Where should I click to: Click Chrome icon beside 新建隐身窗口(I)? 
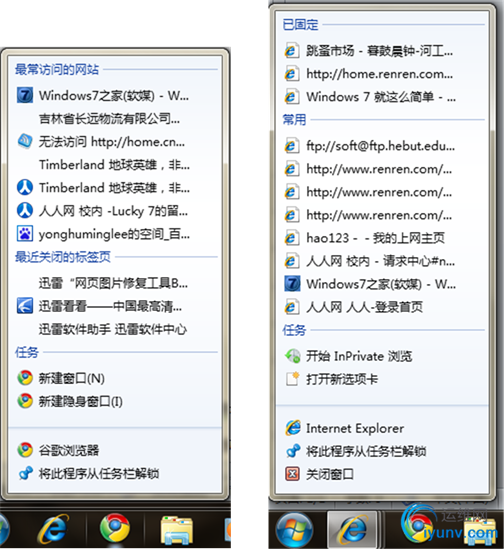click(x=25, y=401)
